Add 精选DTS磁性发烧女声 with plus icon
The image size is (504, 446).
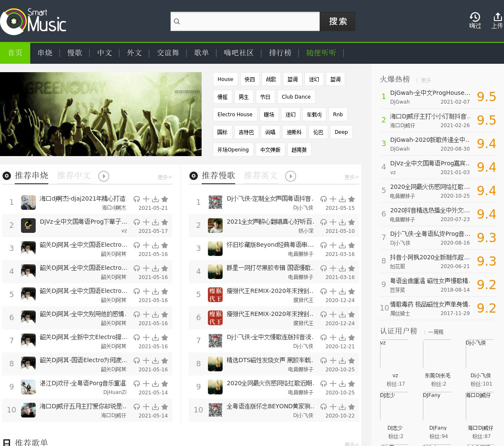[x=333, y=360]
